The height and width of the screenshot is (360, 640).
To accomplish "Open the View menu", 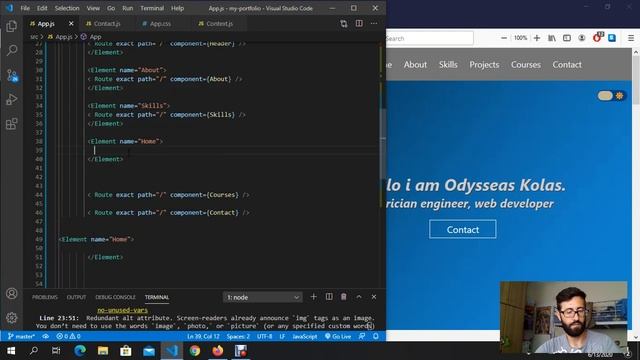I will [93, 8].
